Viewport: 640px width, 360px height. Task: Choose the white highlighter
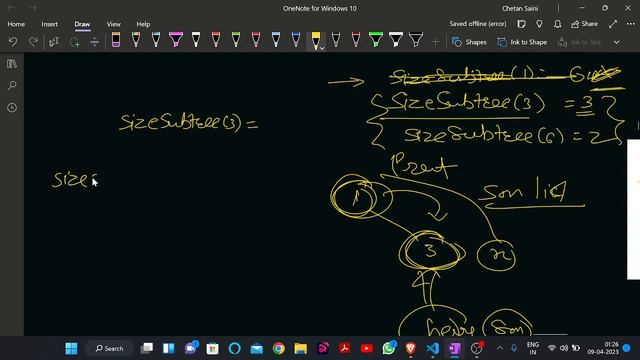tap(396, 40)
